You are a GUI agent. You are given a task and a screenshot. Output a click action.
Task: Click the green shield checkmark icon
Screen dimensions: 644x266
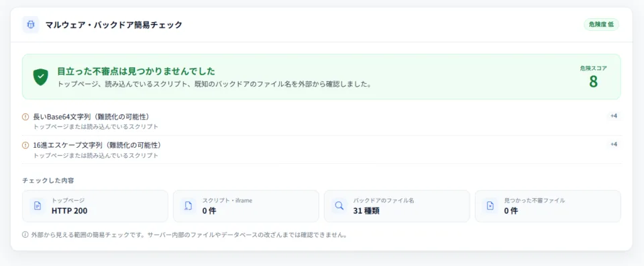pos(41,77)
